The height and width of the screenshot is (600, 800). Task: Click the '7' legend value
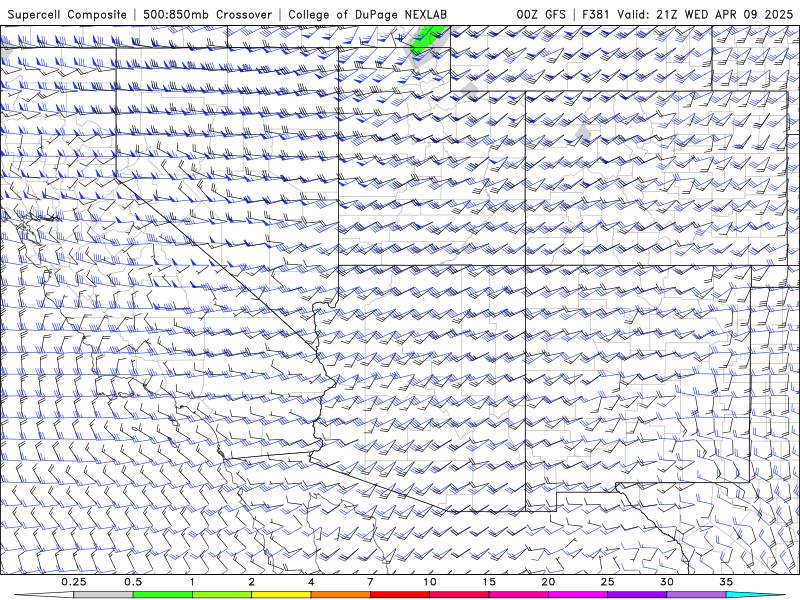click(x=370, y=582)
